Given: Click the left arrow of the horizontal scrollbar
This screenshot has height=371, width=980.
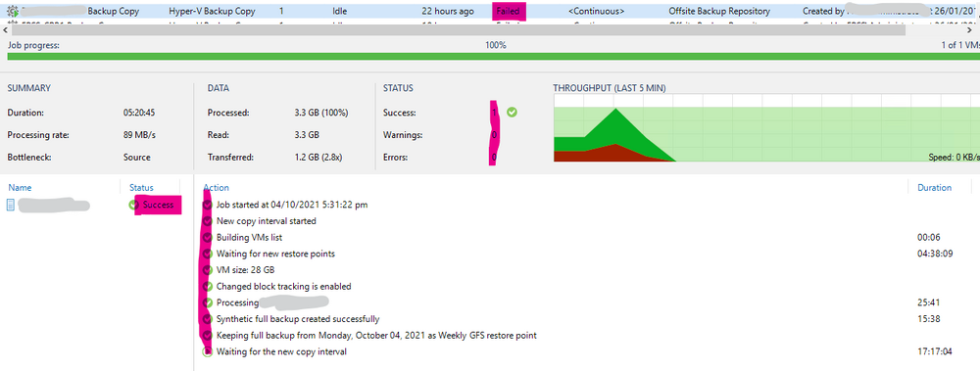Looking at the screenshot, I should click(6, 29).
